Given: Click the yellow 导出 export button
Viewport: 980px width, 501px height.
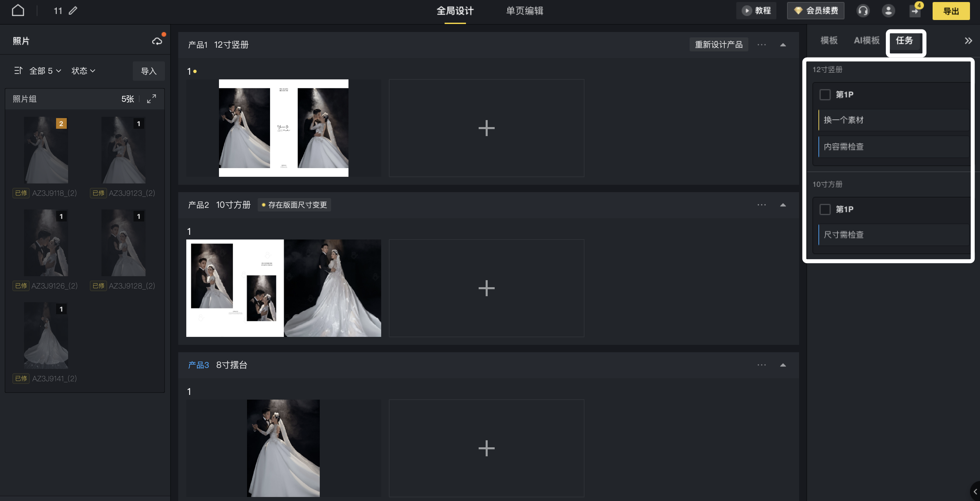Looking at the screenshot, I should click(951, 11).
